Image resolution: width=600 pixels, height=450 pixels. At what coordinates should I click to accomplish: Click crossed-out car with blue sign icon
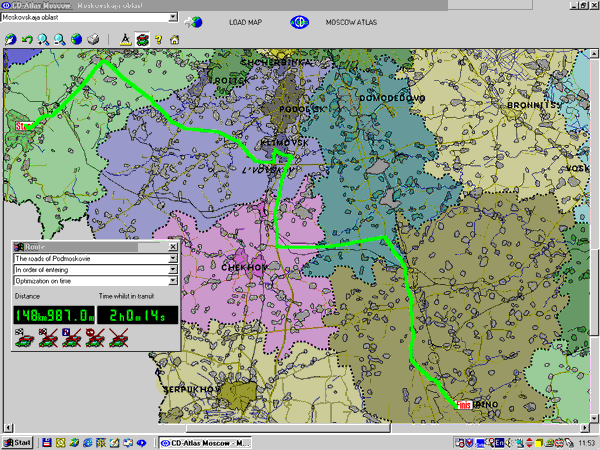pos(72,338)
